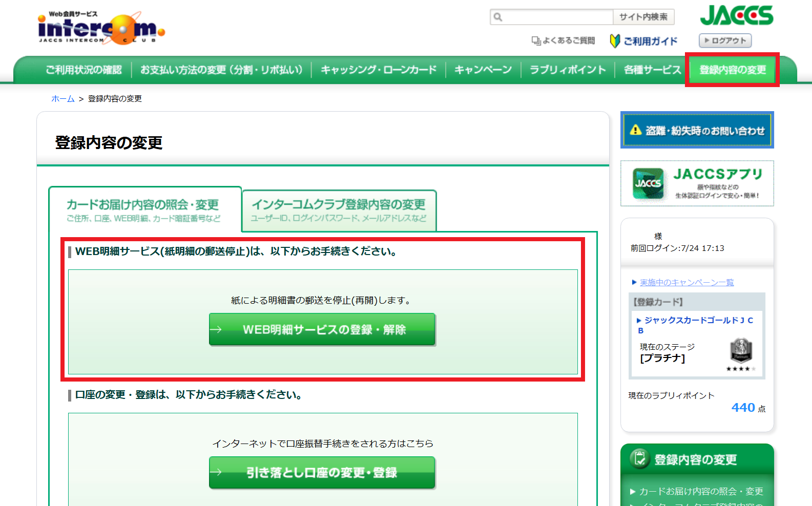Click the JACCS app icon in banner
Viewport: 812px width, 506px height.
pyautogui.click(x=648, y=183)
